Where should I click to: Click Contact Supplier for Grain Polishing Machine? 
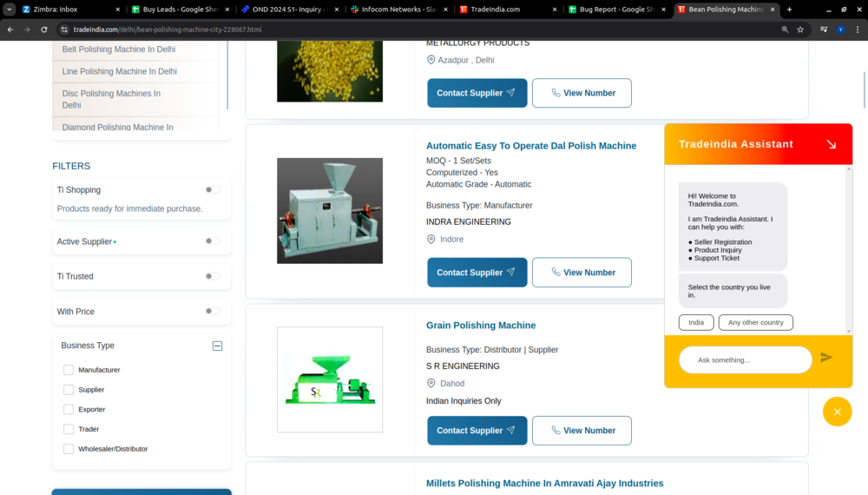click(x=477, y=431)
